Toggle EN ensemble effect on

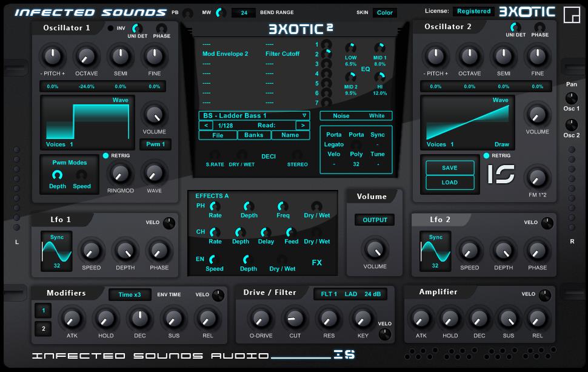point(200,259)
